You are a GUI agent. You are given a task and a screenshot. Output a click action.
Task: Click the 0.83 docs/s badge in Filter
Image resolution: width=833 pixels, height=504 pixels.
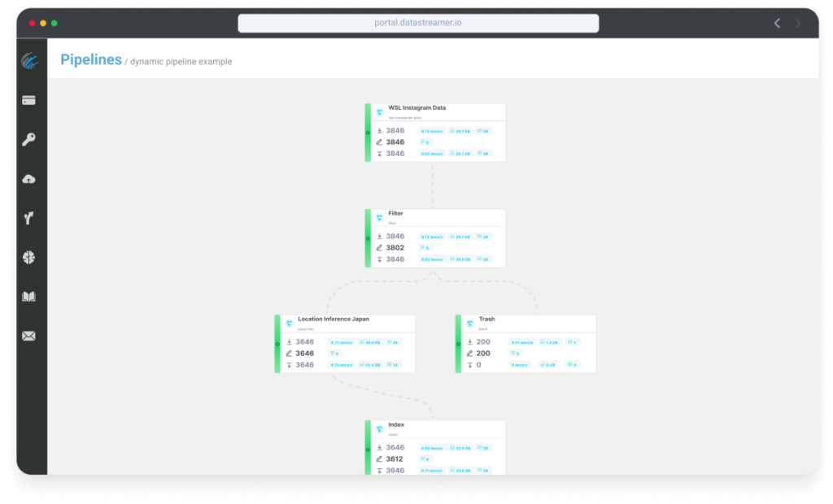tap(432, 259)
